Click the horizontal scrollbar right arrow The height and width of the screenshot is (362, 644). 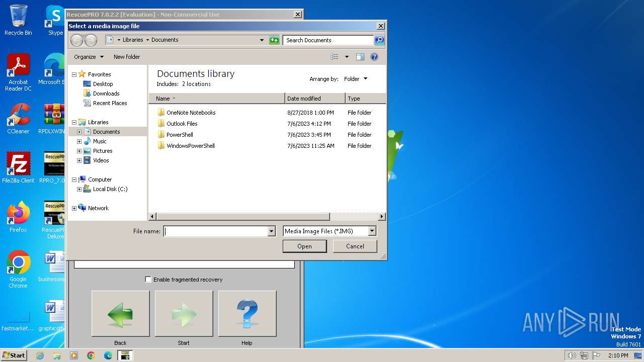tap(382, 217)
